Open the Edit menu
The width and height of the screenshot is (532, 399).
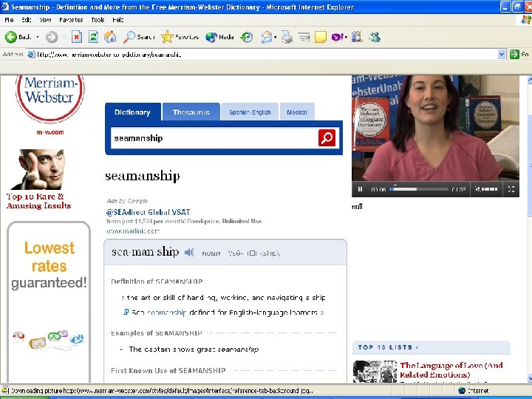(x=26, y=20)
